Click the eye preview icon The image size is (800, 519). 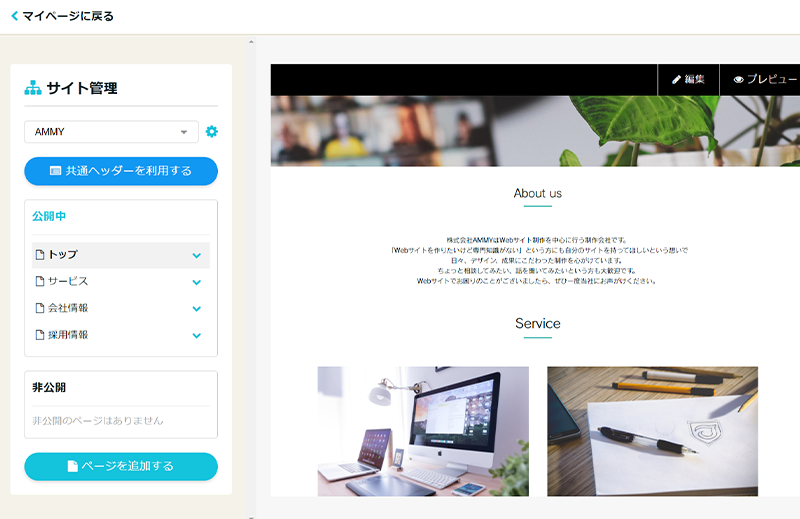[739, 79]
